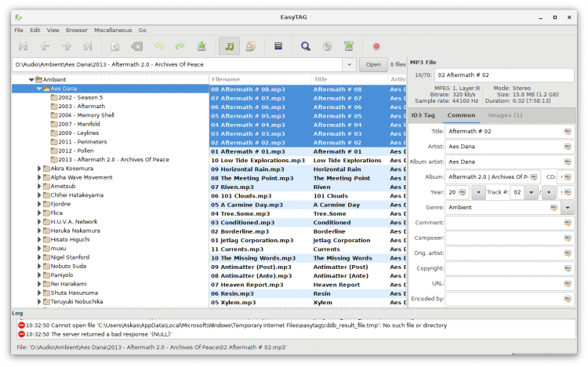
Task: Open the View menu
Action: point(53,30)
